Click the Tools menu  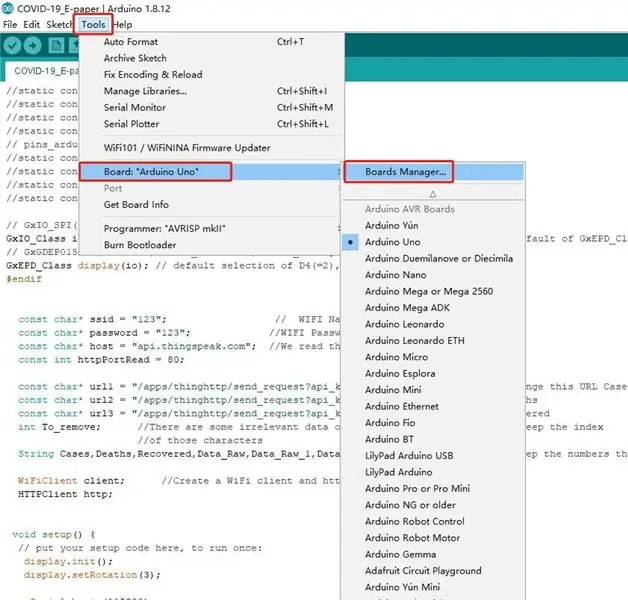93,24
